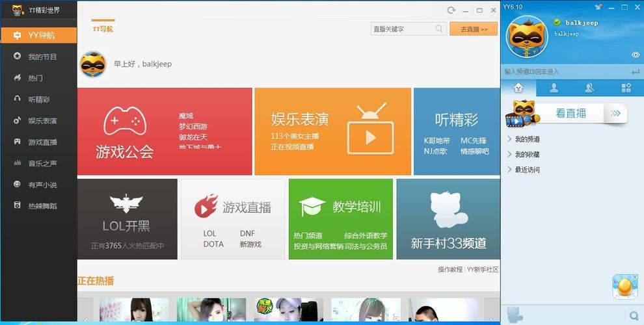Open the 听精彩 blue tile title
Viewport: 644px width, 325px height.
click(457, 120)
